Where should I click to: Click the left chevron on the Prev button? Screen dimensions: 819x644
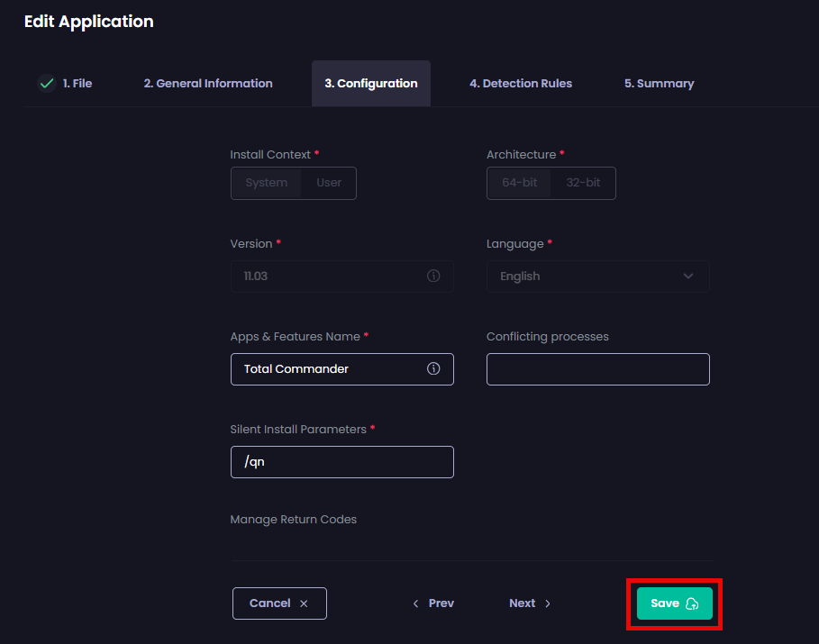tap(415, 603)
